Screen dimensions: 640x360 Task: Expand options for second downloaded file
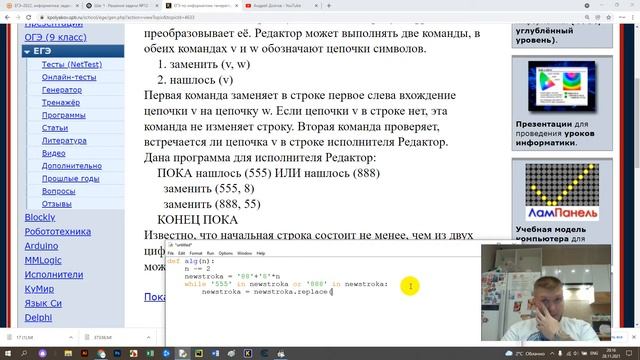149,338
